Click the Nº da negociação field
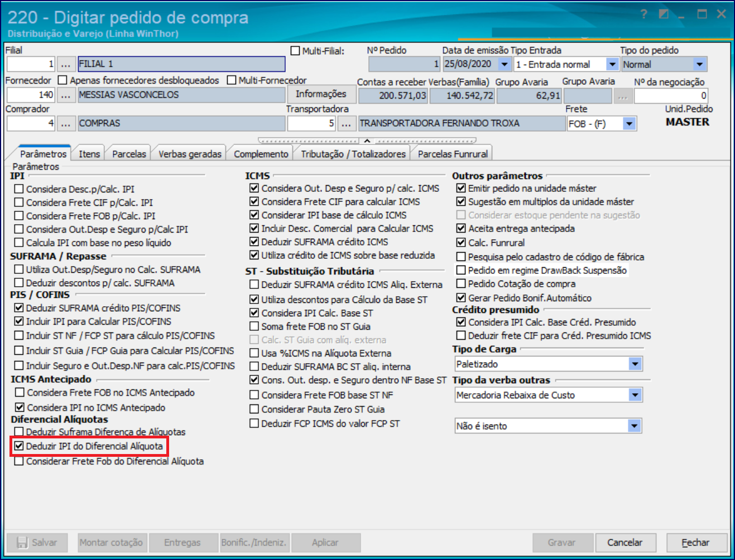735x560 pixels. [x=671, y=96]
